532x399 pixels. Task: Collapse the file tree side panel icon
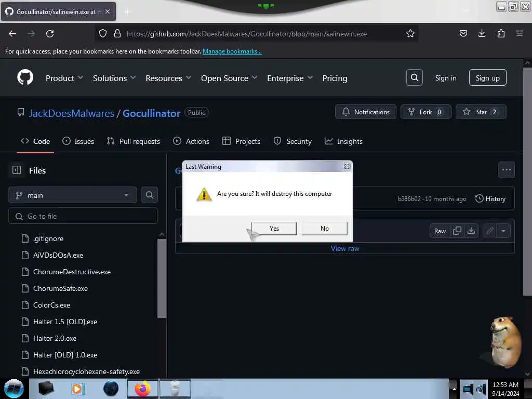[x=17, y=170]
